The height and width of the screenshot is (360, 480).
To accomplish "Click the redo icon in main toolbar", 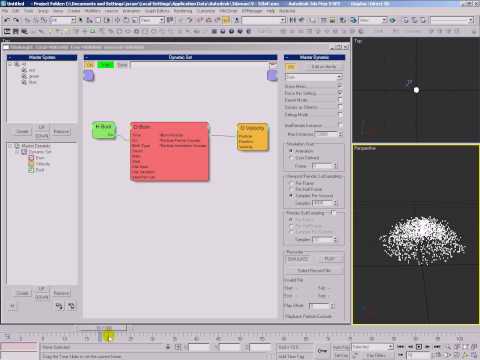I will point(16,20).
